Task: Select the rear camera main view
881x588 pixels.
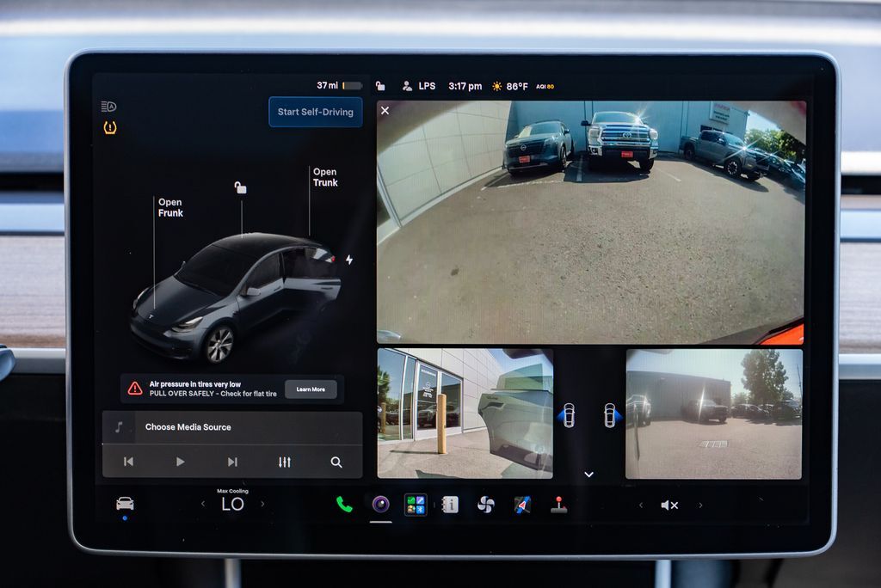Action: [590, 223]
